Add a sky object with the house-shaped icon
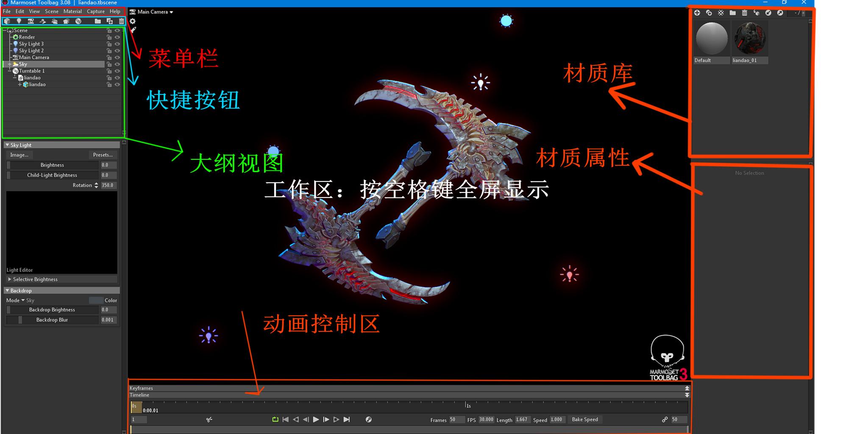The width and height of the screenshot is (868, 434). point(66,21)
